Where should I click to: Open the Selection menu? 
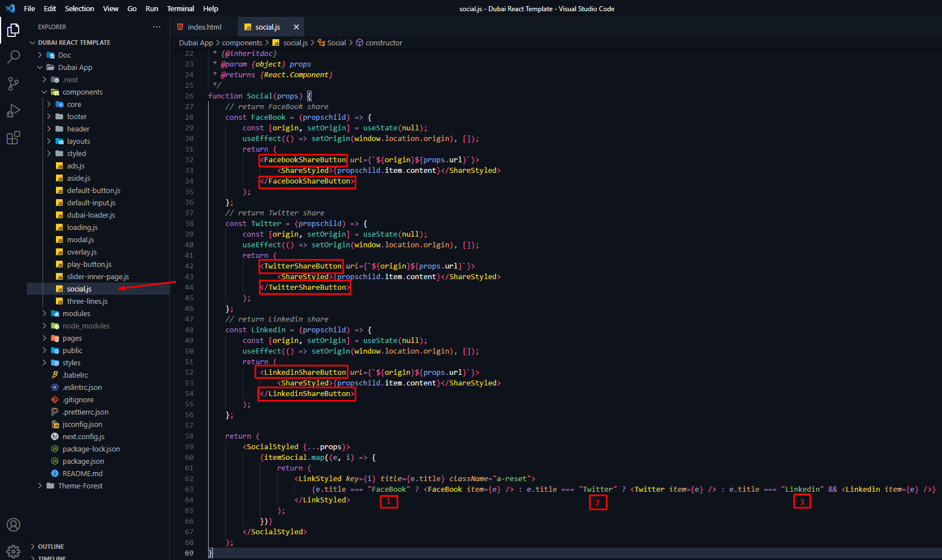(79, 8)
